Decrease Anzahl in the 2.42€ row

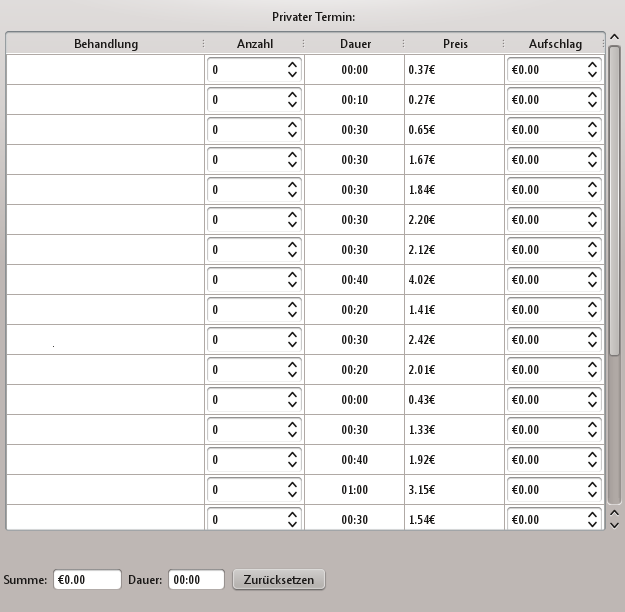[292, 344]
